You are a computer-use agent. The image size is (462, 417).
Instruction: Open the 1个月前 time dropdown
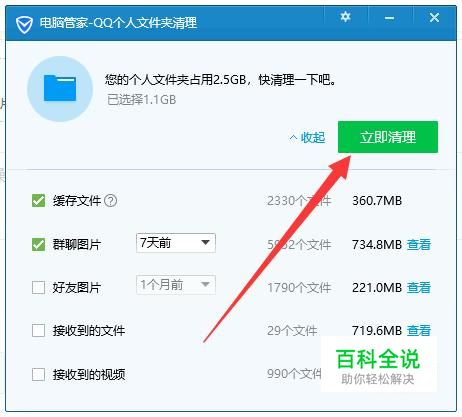pos(176,285)
